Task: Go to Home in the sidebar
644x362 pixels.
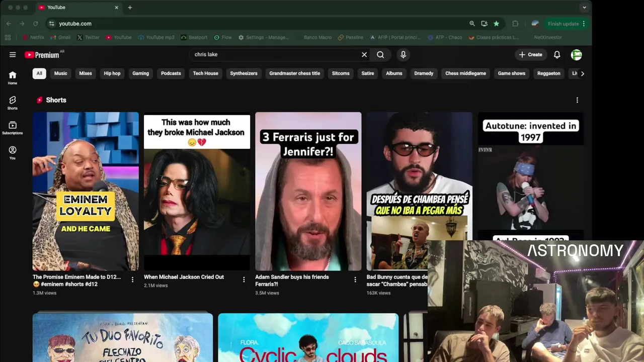Action: pyautogui.click(x=13, y=77)
